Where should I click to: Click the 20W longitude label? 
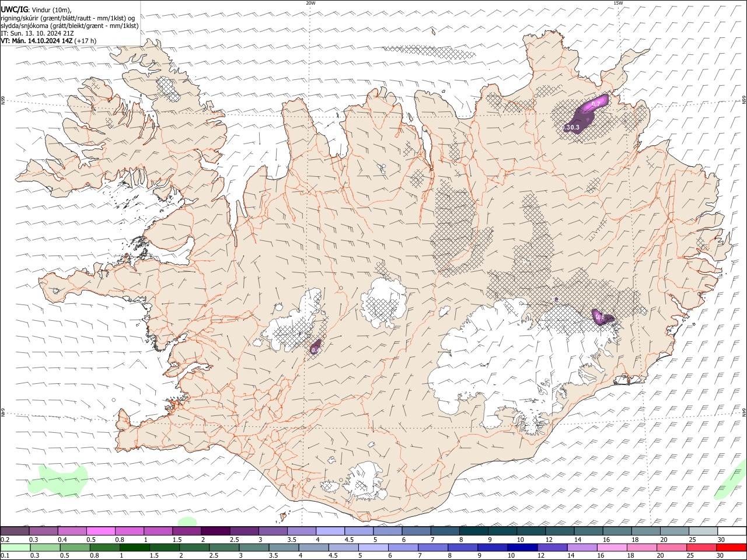[x=310, y=3]
